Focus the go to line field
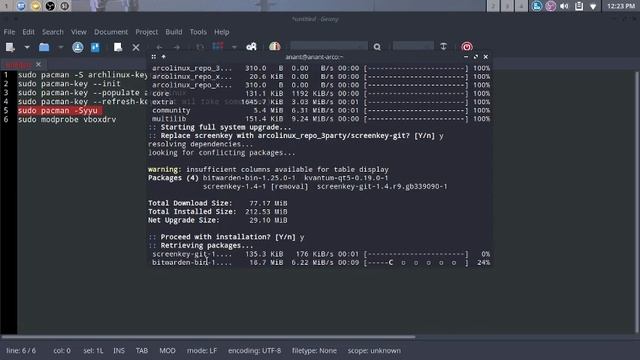 413,46
